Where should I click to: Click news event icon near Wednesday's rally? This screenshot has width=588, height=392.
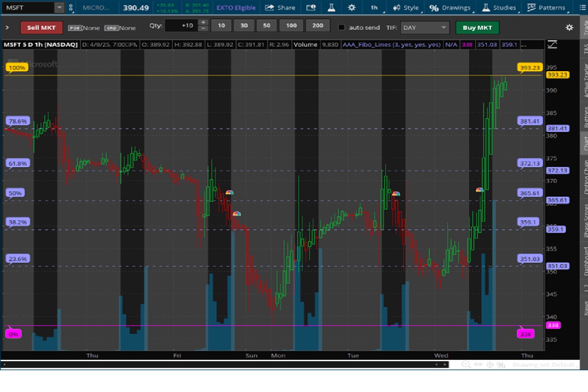(x=480, y=189)
